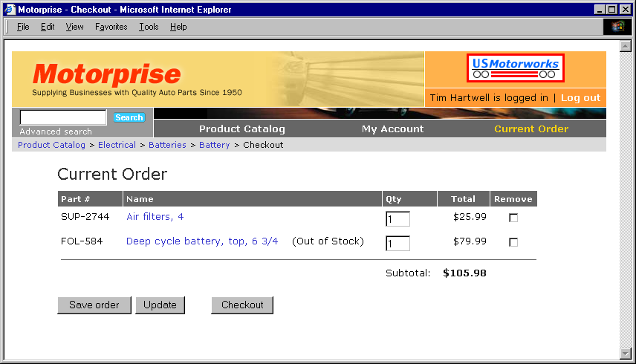Image resolution: width=636 pixels, height=364 pixels.
Task: Click the Checkout breadcrumb text
Action: 263,145
